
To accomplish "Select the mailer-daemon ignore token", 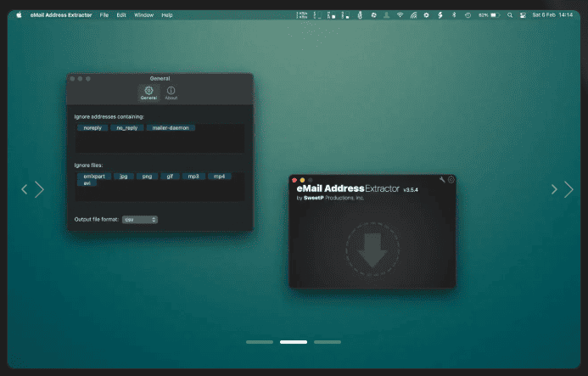I will 171,128.
